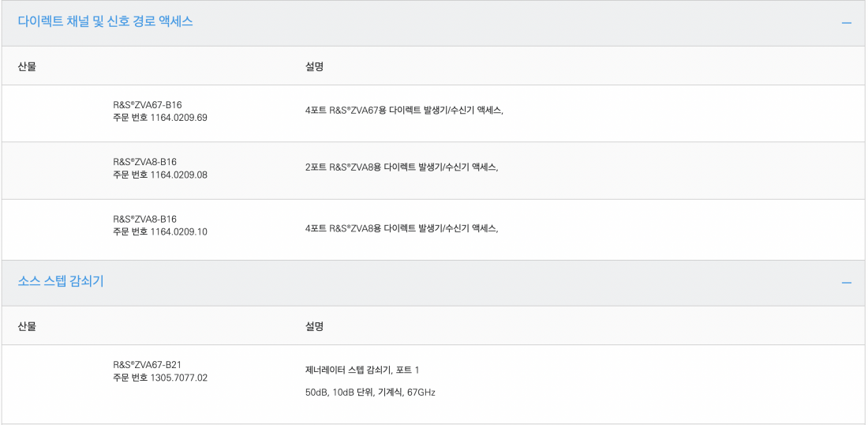Open the ZVA8-B16 entry above order 1164.0209.08

pyautogui.click(x=144, y=162)
